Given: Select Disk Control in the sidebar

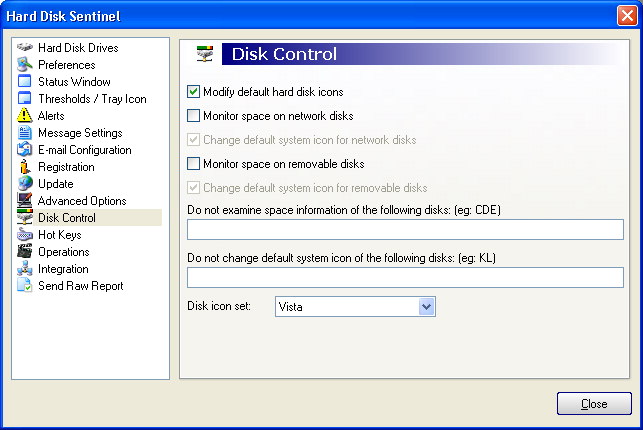Looking at the screenshot, I should (67, 218).
